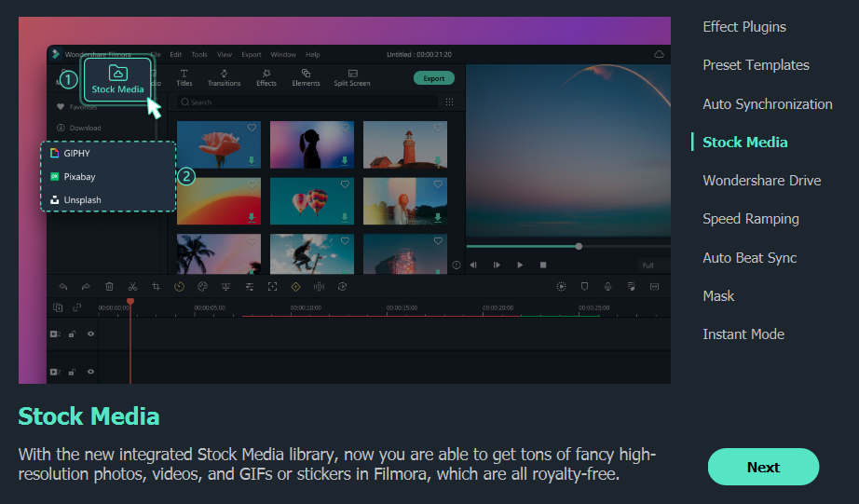Open the Full preview quality dropdown
The height and width of the screenshot is (504, 859).
653,266
